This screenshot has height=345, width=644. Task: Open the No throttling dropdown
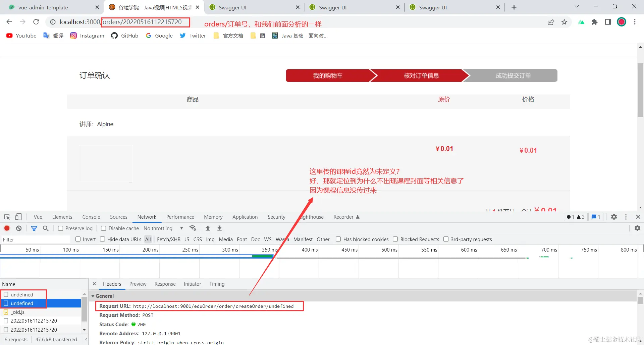(x=163, y=228)
